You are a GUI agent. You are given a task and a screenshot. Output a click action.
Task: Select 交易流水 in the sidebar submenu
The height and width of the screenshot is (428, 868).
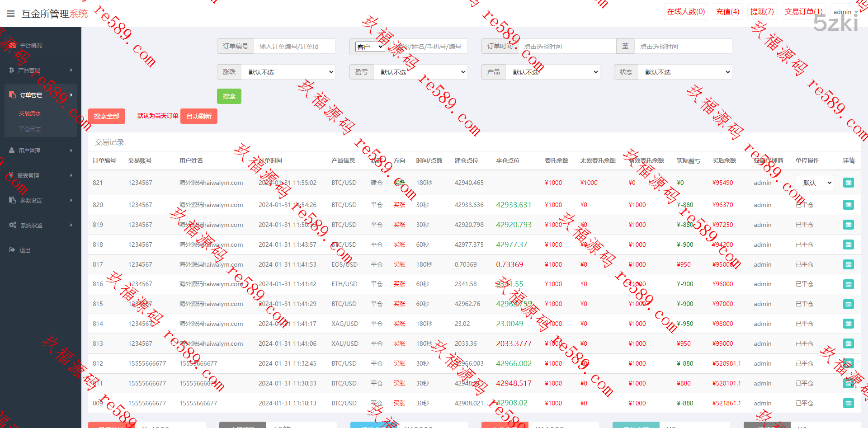pyautogui.click(x=30, y=113)
